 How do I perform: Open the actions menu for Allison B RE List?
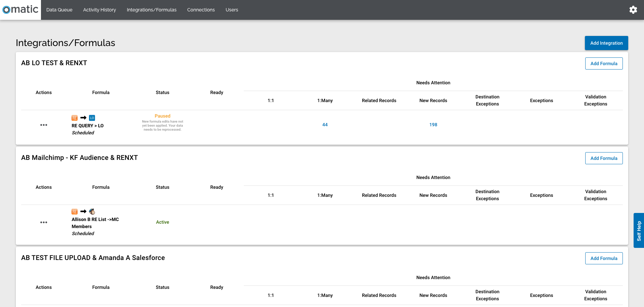[43, 222]
